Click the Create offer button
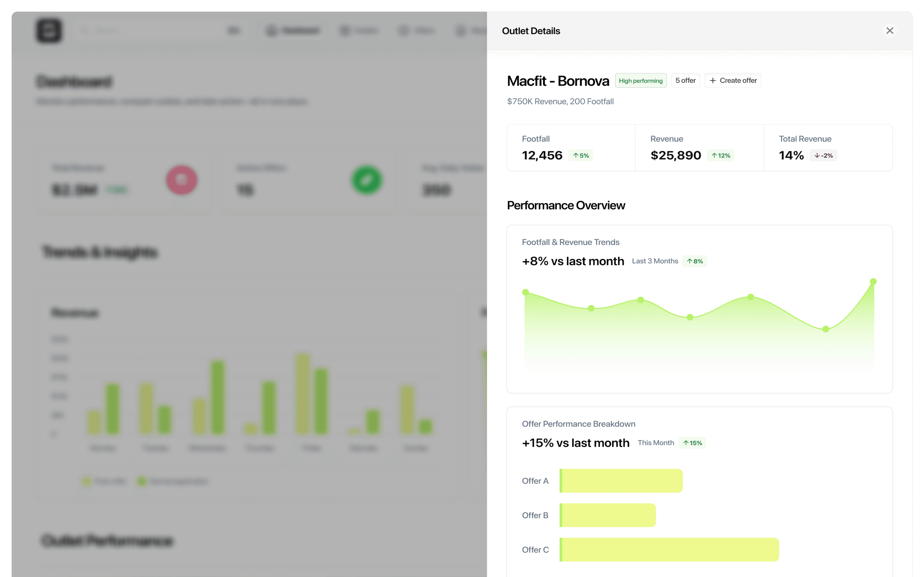This screenshot has height=577, width=924. coord(733,81)
